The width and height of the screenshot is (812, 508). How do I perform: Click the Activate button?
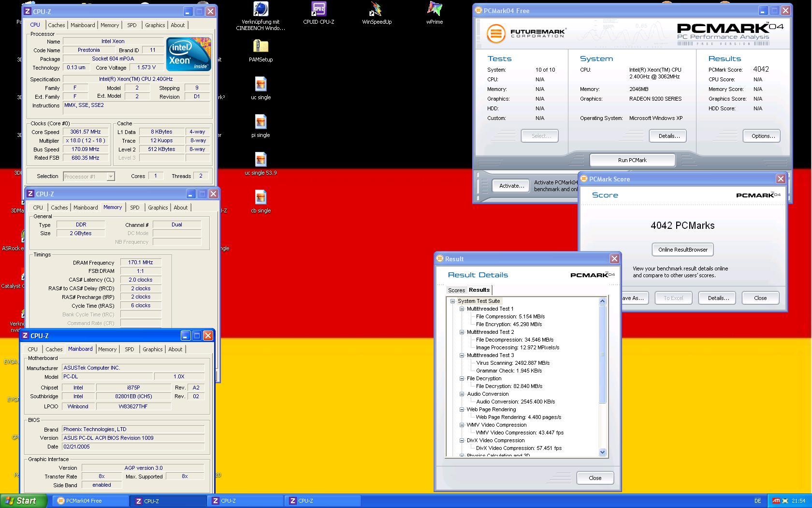click(x=511, y=186)
